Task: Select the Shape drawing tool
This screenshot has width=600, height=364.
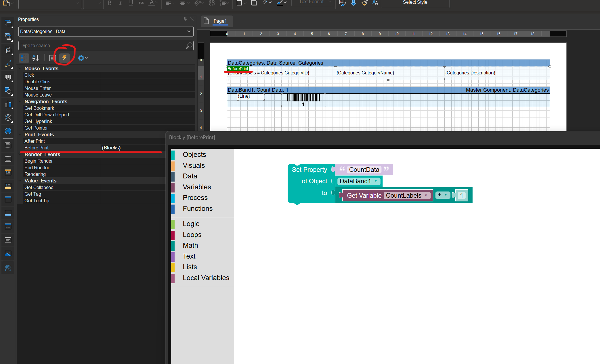Action: coord(8,91)
